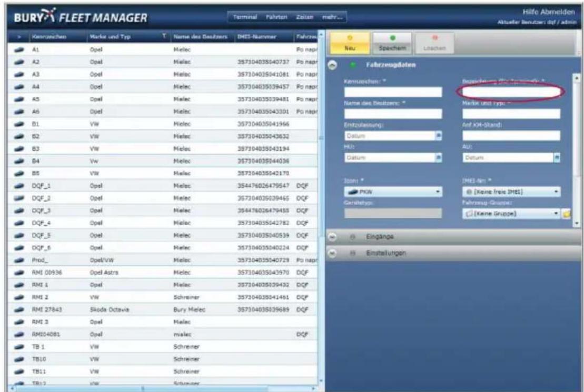Click the Hilfe link
The width and height of the screenshot is (584, 392).
click(531, 12)
